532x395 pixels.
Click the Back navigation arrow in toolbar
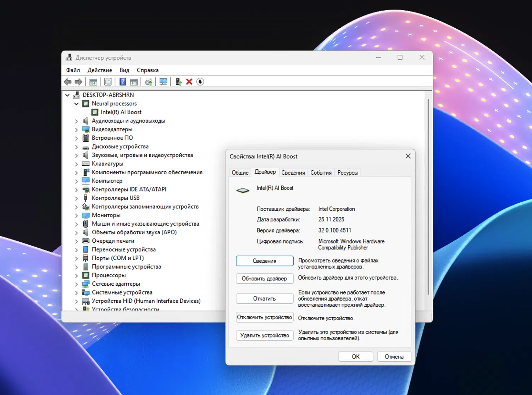tap(68, 82)
